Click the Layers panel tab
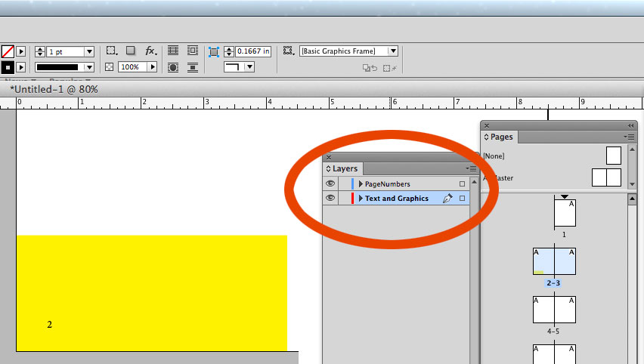 (x=342, y=168)
